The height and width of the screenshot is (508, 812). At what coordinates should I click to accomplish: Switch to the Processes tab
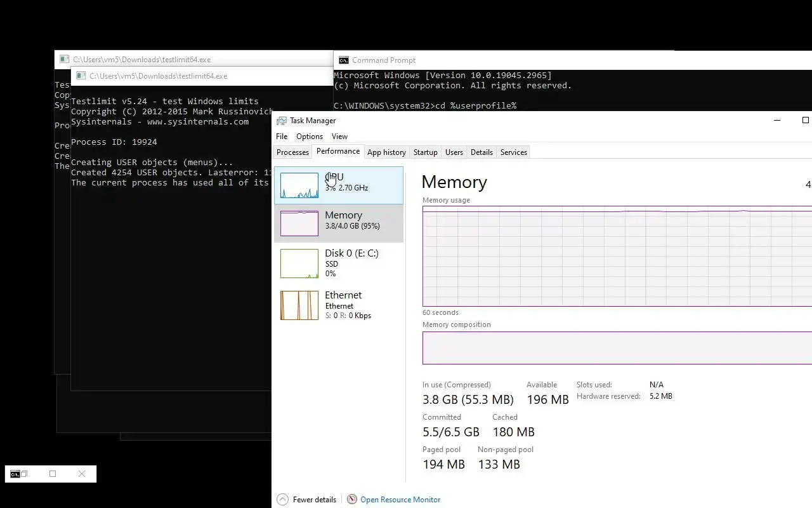(292, 152)
